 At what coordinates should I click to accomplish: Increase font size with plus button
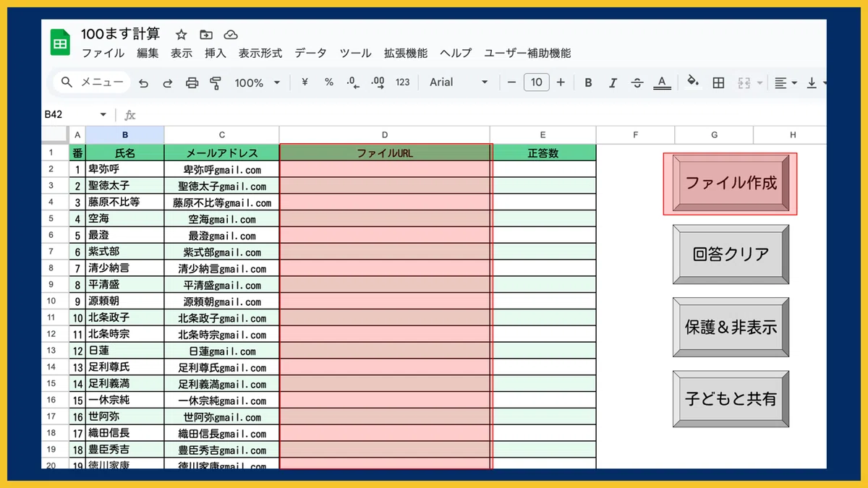(x=561, y=82)
